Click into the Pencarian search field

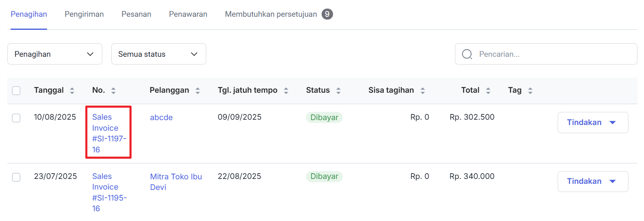pyautogui.click(x=552, y=54)
